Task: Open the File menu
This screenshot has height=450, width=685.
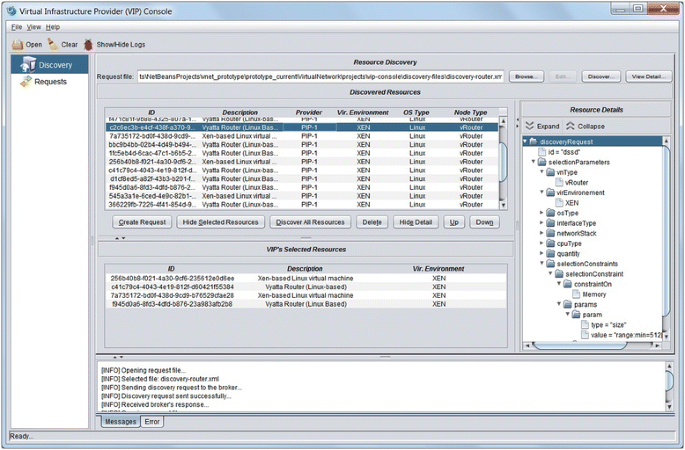Action: pos(16,27)
